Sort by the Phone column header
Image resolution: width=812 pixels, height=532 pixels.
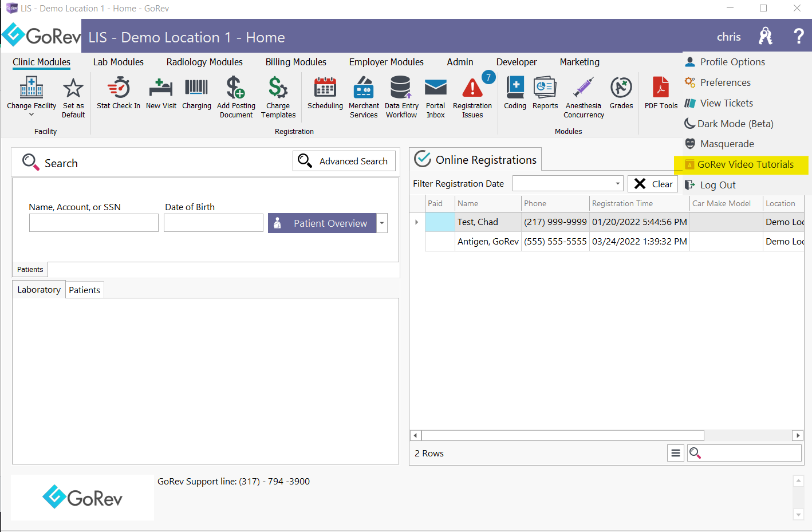(555, 203)
